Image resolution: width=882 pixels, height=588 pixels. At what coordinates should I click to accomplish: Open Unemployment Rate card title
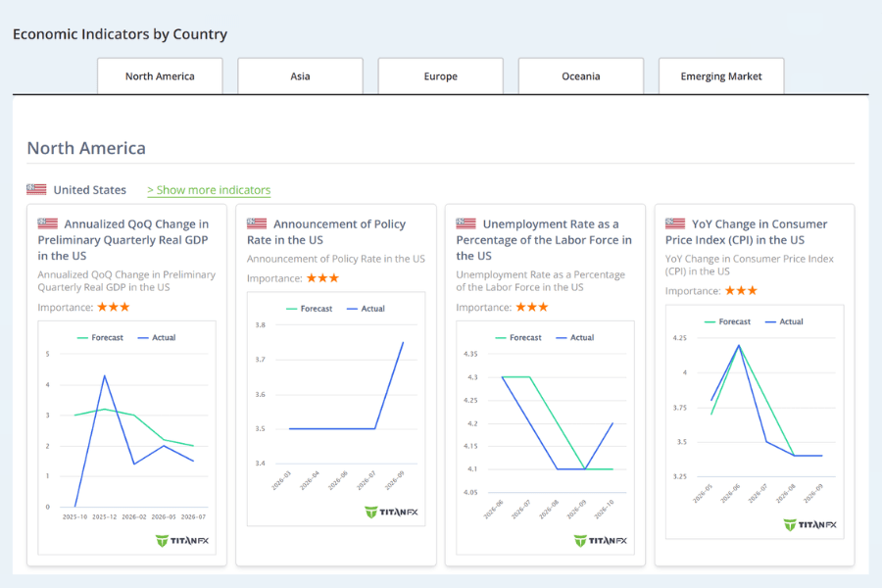point(544,240)
